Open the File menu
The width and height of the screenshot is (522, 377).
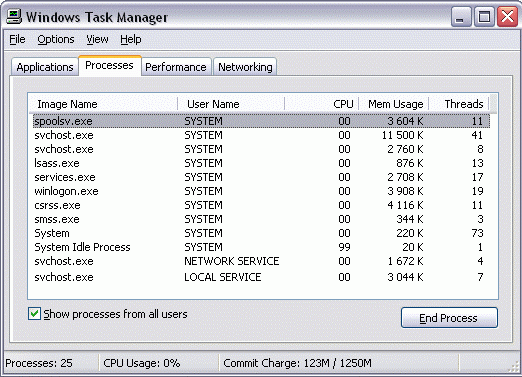[x=17, y=39]
